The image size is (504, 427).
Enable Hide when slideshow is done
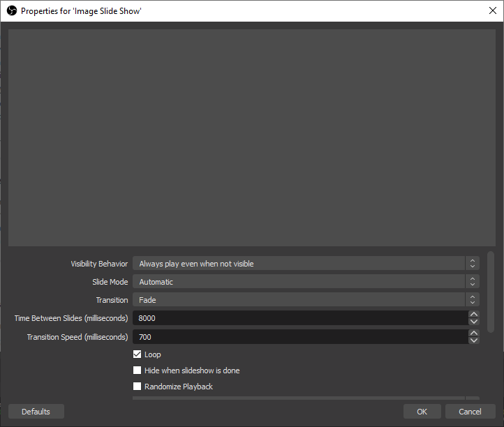[x=138, y=370]
